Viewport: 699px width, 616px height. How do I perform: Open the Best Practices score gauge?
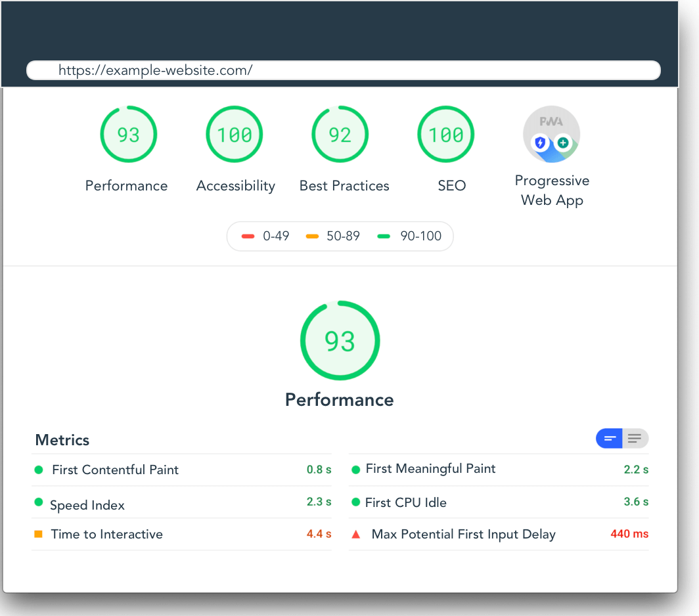[340, 134]
